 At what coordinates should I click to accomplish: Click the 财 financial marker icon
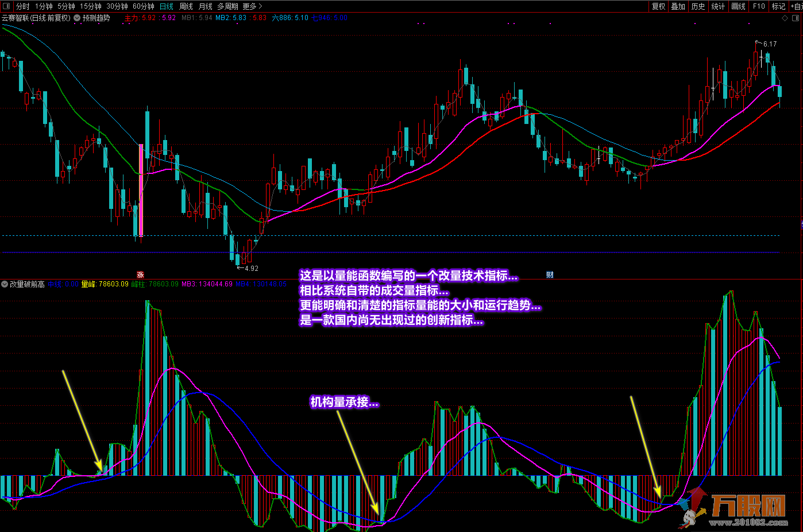click(x=550, y=275)
